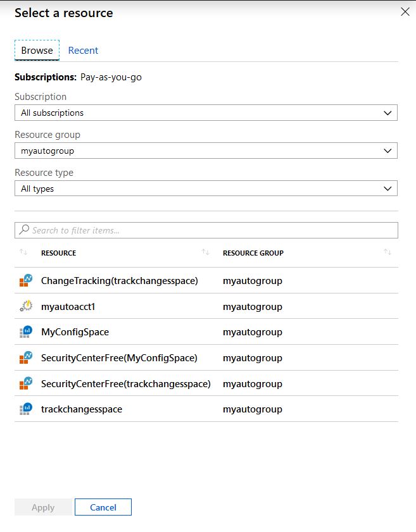Toggle sorting on the RESOURCE column
This screenshot has height=532, width=416.
[x=205, y=252]
